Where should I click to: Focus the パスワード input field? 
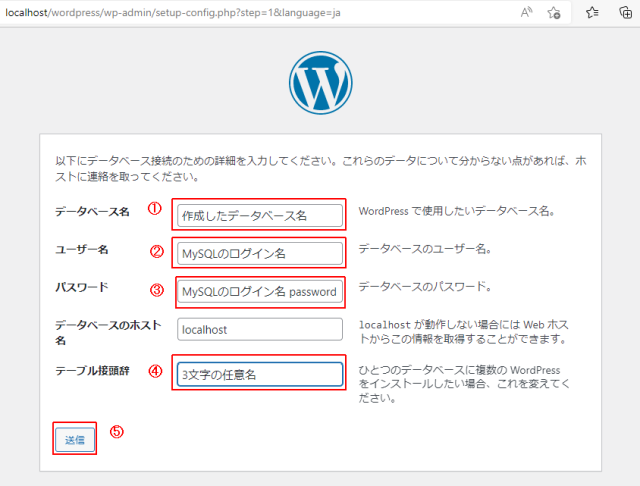pyautogui.click(x=260, y=291)
